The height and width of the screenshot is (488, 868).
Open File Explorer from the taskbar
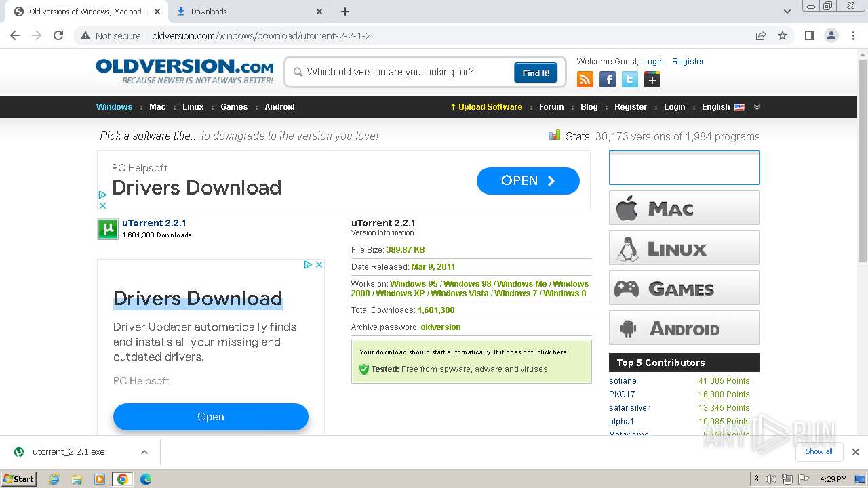click(77, 479)
